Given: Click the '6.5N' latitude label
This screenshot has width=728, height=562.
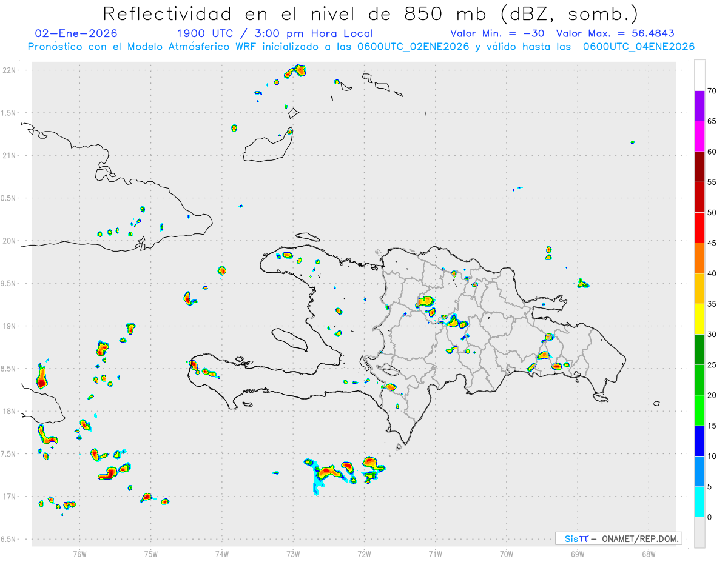Looking at the screenshot, I should click(x=9, y=540).
